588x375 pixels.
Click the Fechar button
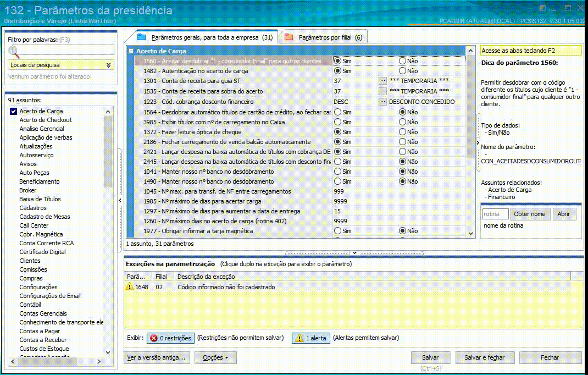(550, 358)
